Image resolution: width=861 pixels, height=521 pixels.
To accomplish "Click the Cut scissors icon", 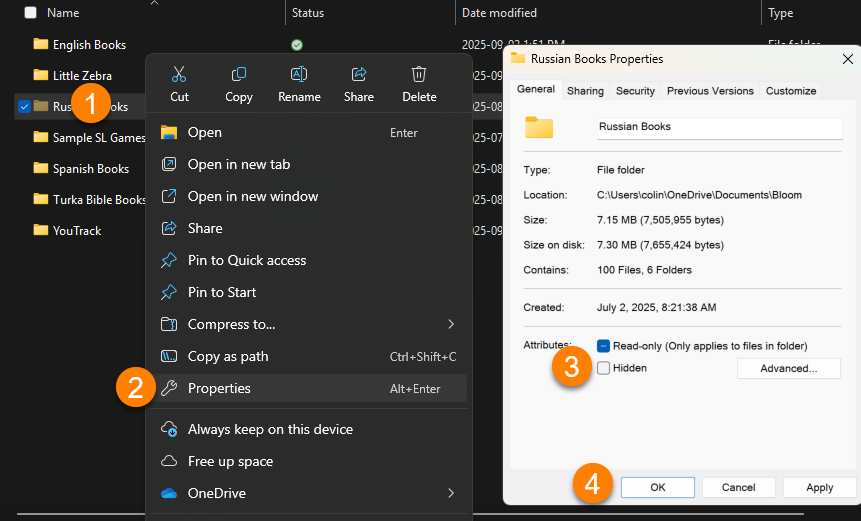I will [x=179, y=75].
